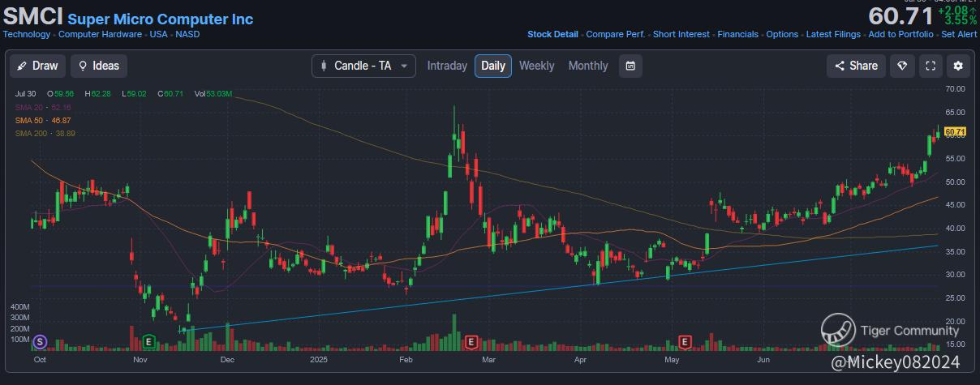Open the calendar date range icon
980x385 pixels.
click(x=630, y=66)
